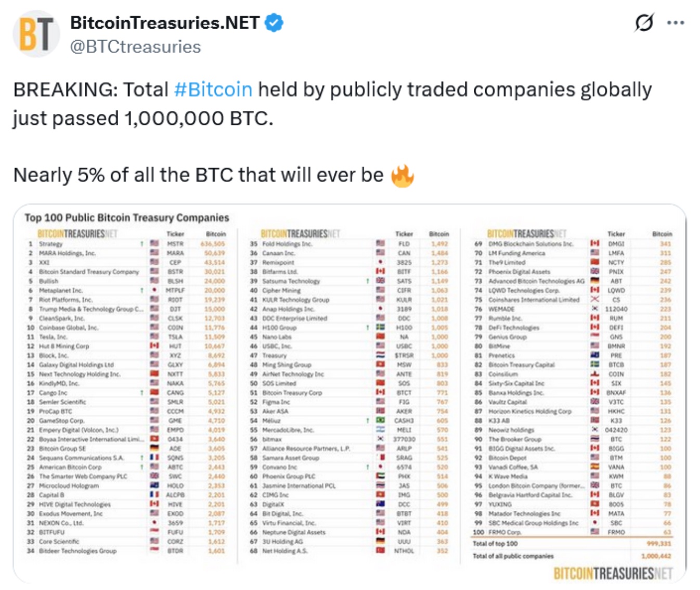Click the slashed-circle Grok icon
Viewport: 700px width, 590px height.
coord(644,23)
